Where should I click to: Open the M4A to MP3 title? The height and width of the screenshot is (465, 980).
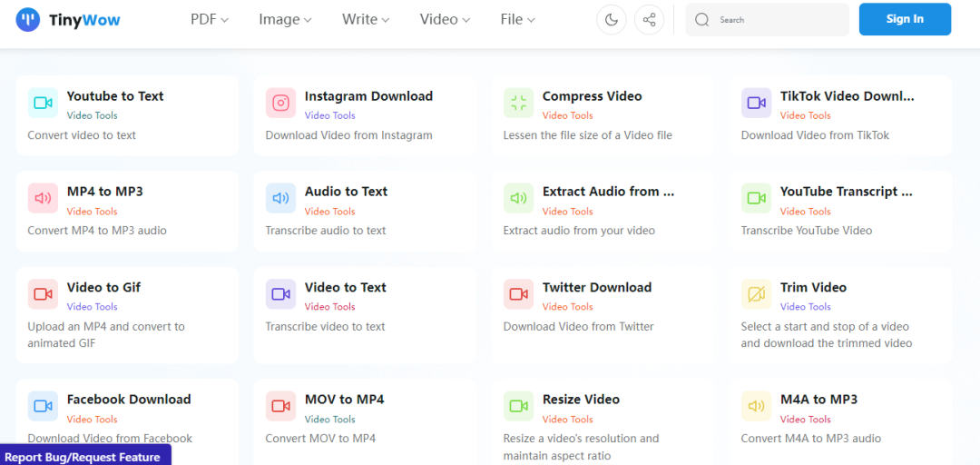click(818, 399)
